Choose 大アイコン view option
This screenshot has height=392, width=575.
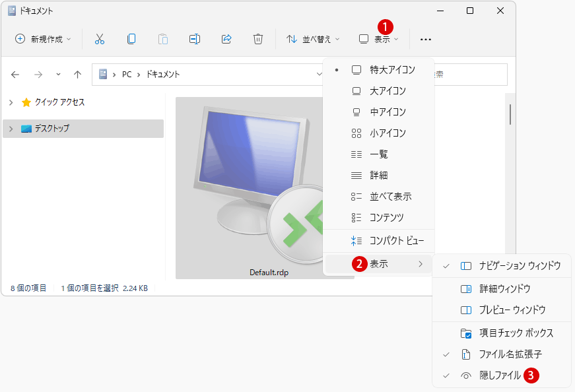tap(378, 91)
